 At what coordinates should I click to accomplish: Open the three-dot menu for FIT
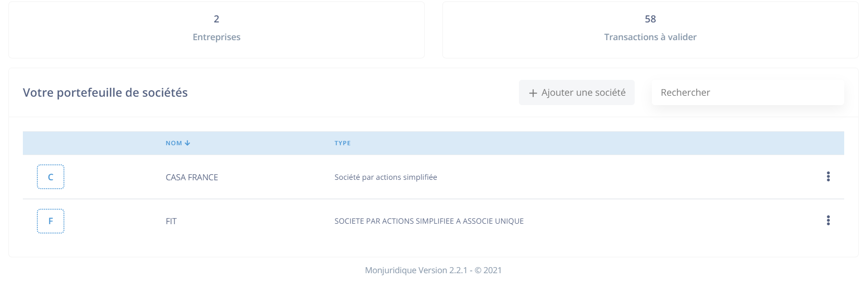coord(828,220)
